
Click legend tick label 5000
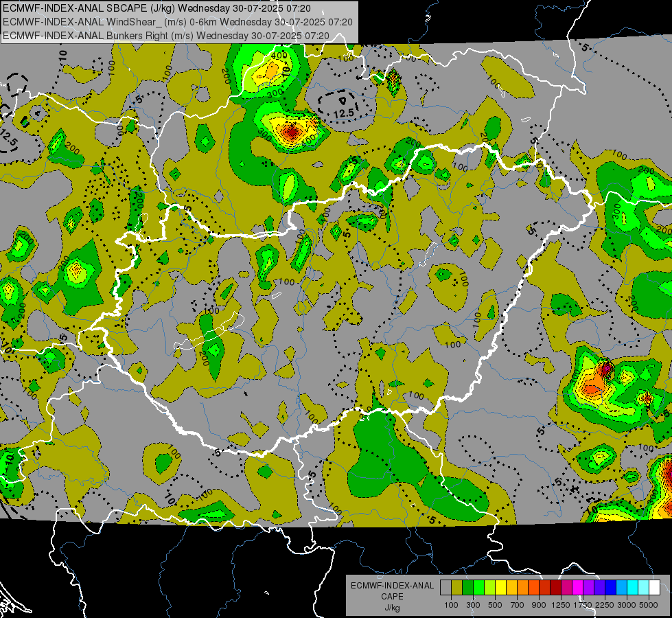coord(649,605)
